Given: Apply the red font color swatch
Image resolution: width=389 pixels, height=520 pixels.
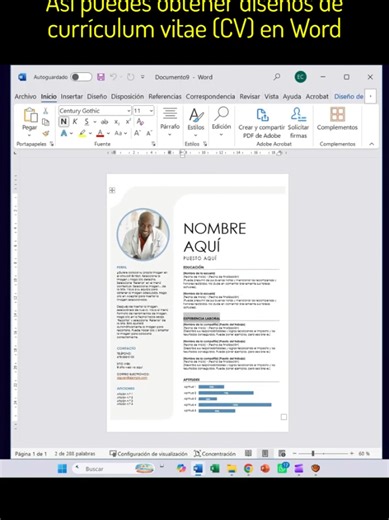Looking at the screenshot, I should coord(100,134).
